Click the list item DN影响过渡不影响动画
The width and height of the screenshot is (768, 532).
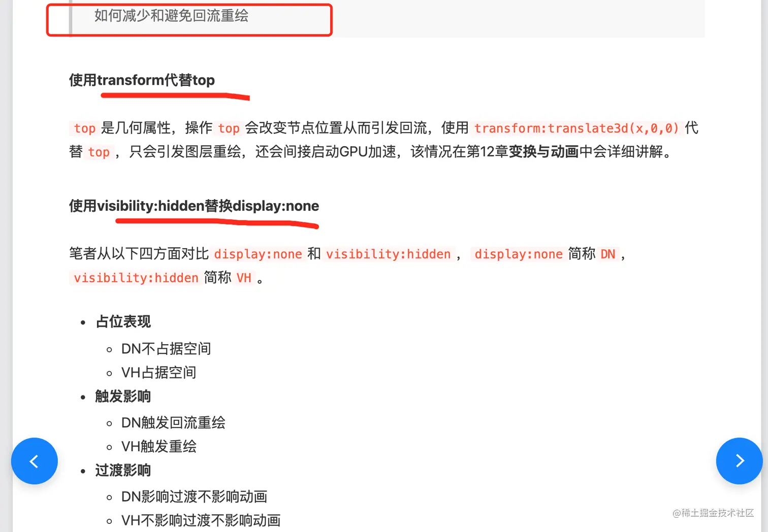194,497
